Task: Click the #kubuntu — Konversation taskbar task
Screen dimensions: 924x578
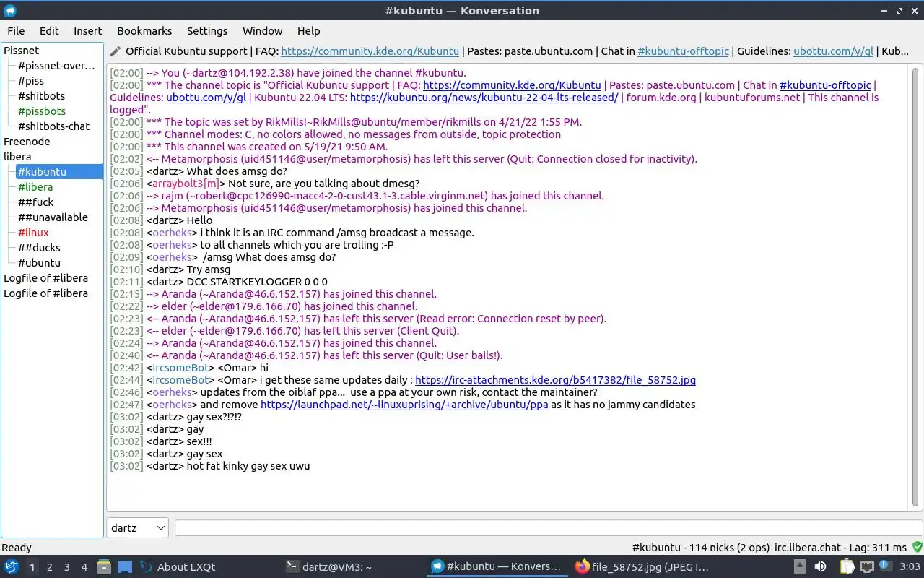Action: pyautogui.click(x=496, y=567)
